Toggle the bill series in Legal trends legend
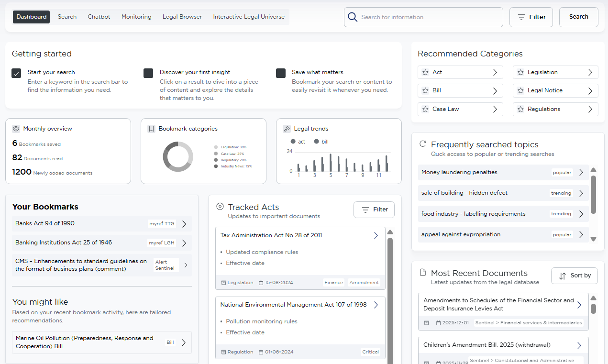Screen dimensions: 608x364 (321, 142)
